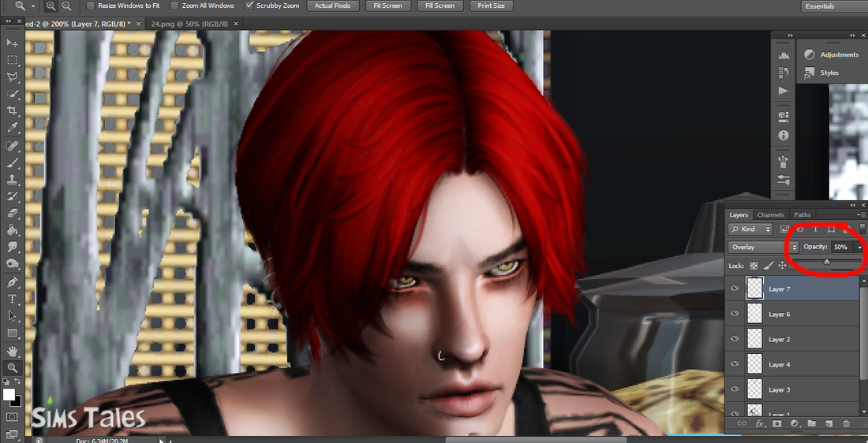This screenshot has height=443, width=868.
Task: Select the Sponge tool
Action: click(12, 264)
